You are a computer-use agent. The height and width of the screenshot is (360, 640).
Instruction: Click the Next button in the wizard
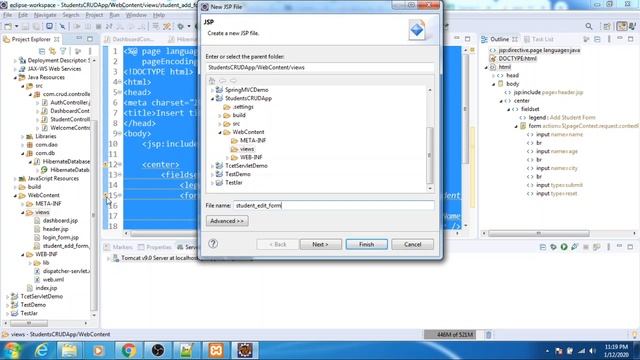point(320,244)
